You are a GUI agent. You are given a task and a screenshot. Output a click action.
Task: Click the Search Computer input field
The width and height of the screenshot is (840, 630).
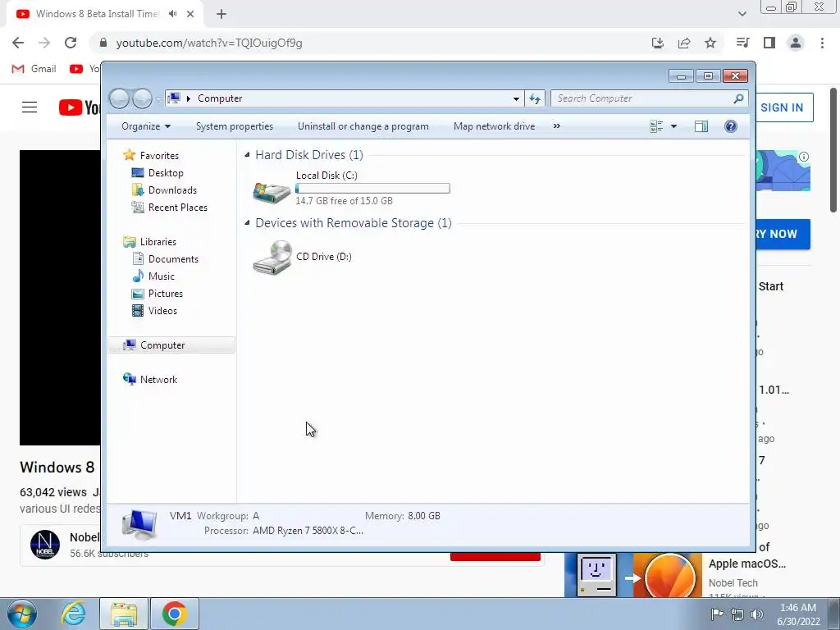(x=643, y=98)
